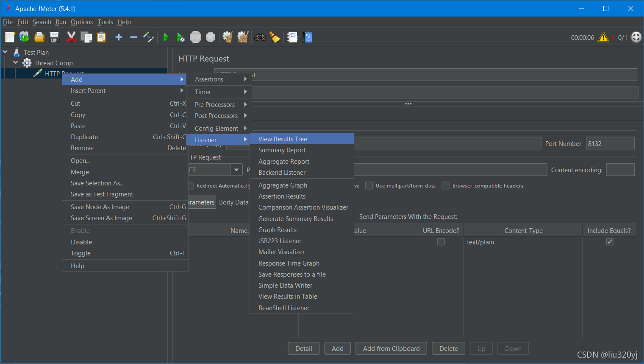Click the Copy toolbar icon
This screenshot has height=364, width=644.
(86, 37)
